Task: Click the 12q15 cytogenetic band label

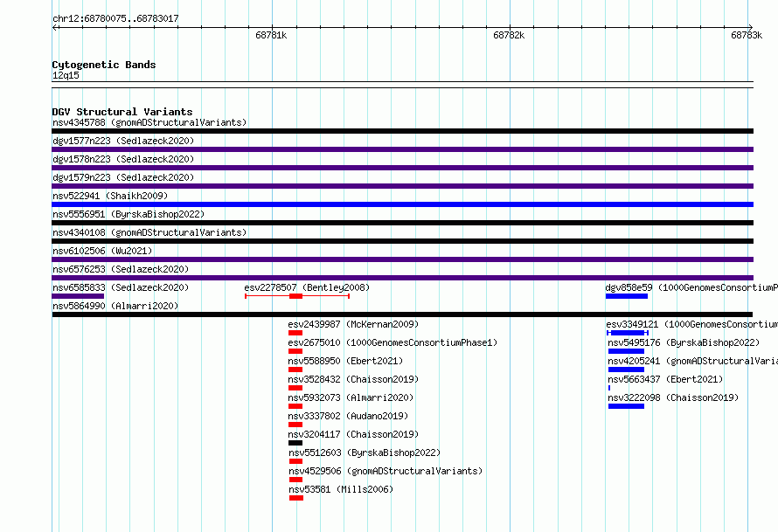Action: pos(66,75)
